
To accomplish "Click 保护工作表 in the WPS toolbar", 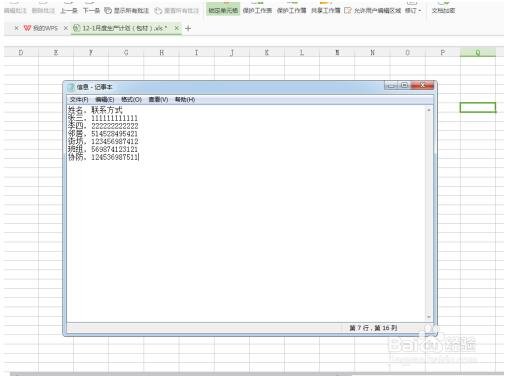I will point(257,10).
